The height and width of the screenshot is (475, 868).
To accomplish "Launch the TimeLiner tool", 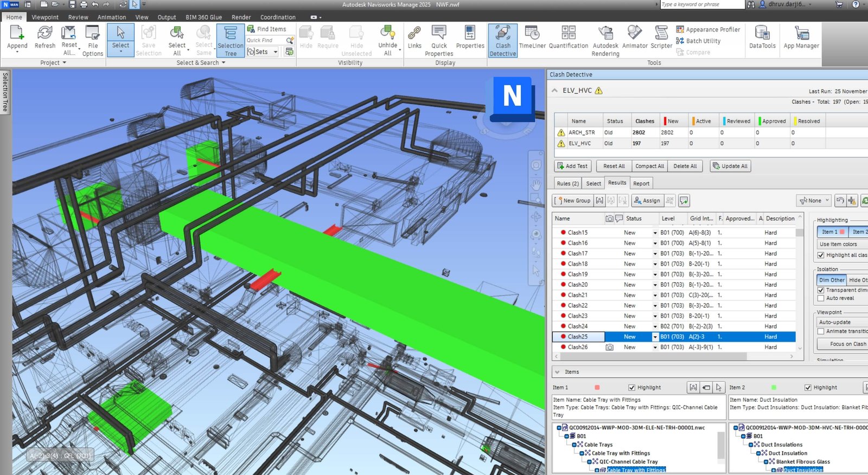I will coord(532,38).
